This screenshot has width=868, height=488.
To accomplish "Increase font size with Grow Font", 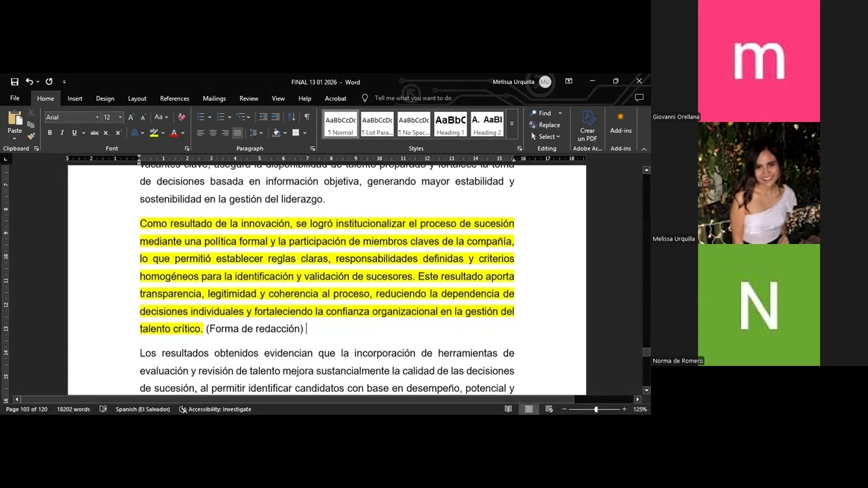I will click(132, 117).
